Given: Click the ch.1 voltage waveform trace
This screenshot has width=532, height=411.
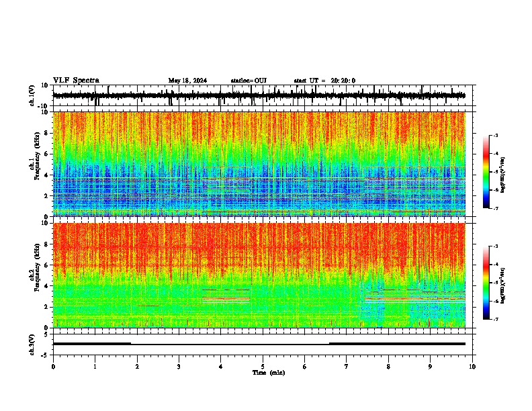Looking at the screenshot, I should click(x=259, y=95).
